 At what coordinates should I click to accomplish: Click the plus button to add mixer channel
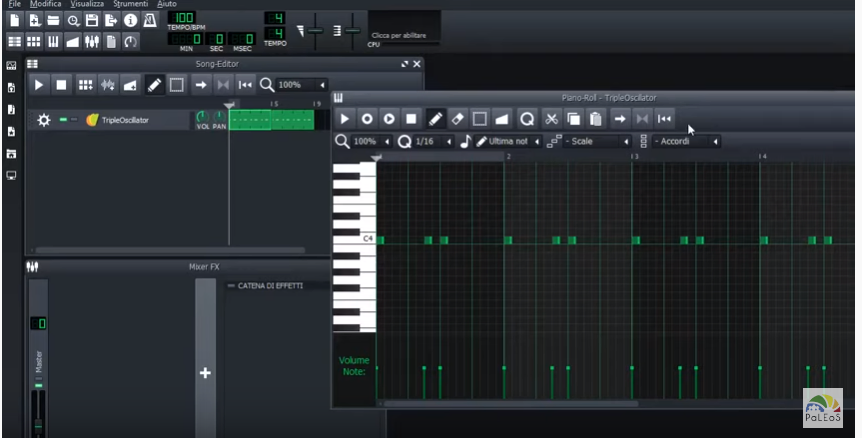click(x=205, y=373)
